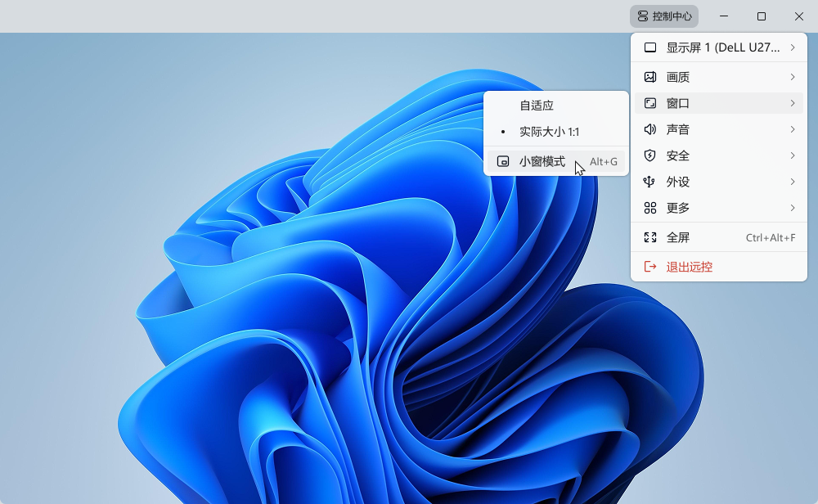This screenshot has width=818, height=504.
Task: Click the bullet marker beside 实际大小 1:1
Action: 503,132
